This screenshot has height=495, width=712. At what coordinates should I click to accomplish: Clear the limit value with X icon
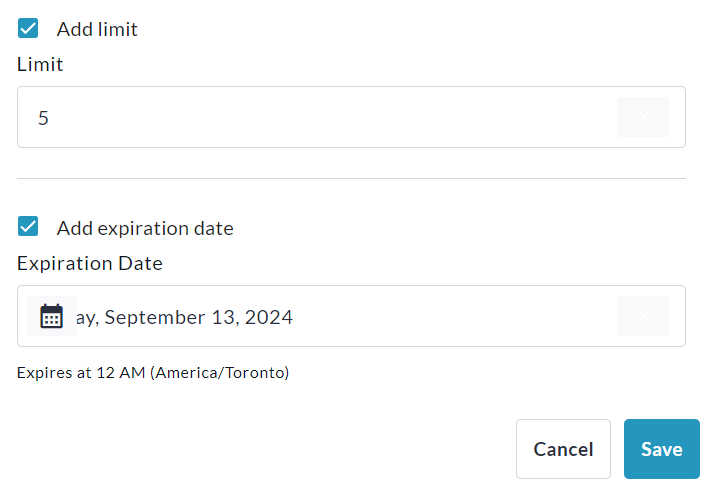click(x=642, y=117)
